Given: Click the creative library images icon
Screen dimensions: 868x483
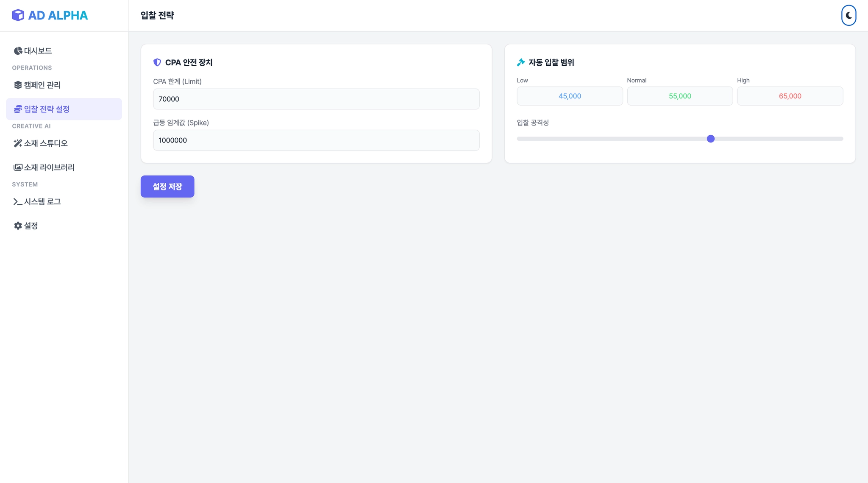Looking at the screenshot, I should [18, 168].
